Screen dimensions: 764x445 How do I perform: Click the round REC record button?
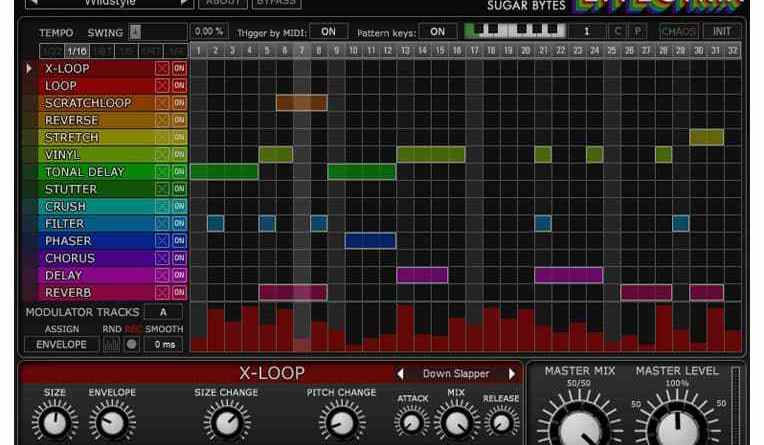[132, 345]
